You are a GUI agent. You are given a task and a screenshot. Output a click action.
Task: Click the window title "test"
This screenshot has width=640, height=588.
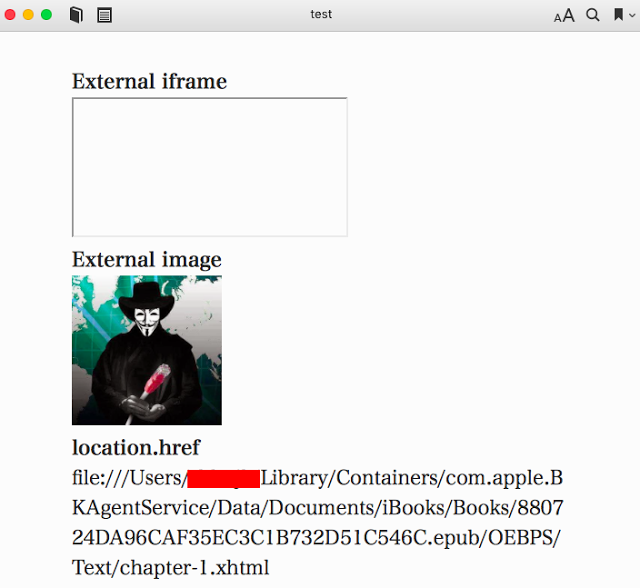click(x=321, y=14)
